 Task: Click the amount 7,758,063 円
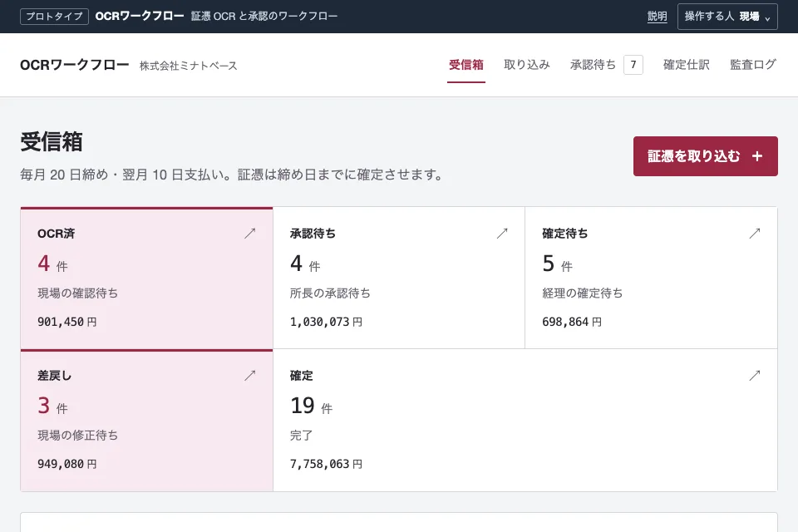326,464
